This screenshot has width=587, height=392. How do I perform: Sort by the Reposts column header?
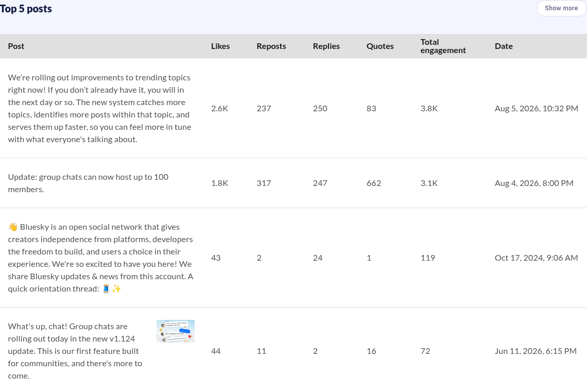click(x=271, y=46)
